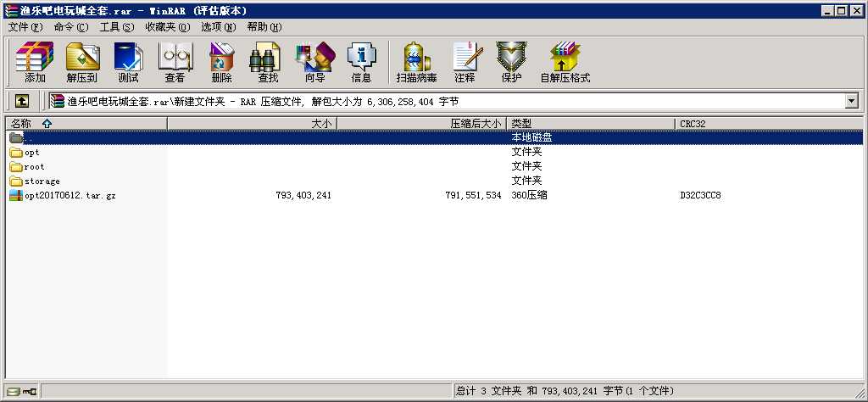Click 文件夹 type cell in opt row

pos(526,152)
